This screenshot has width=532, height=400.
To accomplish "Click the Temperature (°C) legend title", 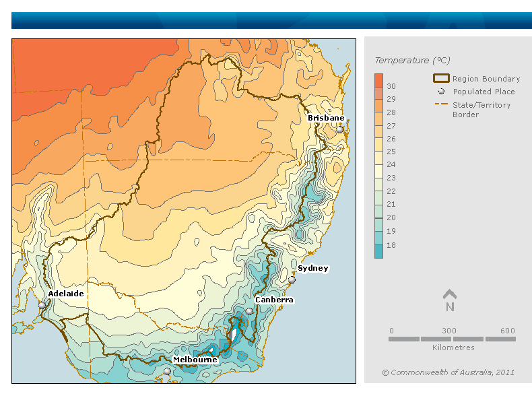I will click(x=412, y=61).
